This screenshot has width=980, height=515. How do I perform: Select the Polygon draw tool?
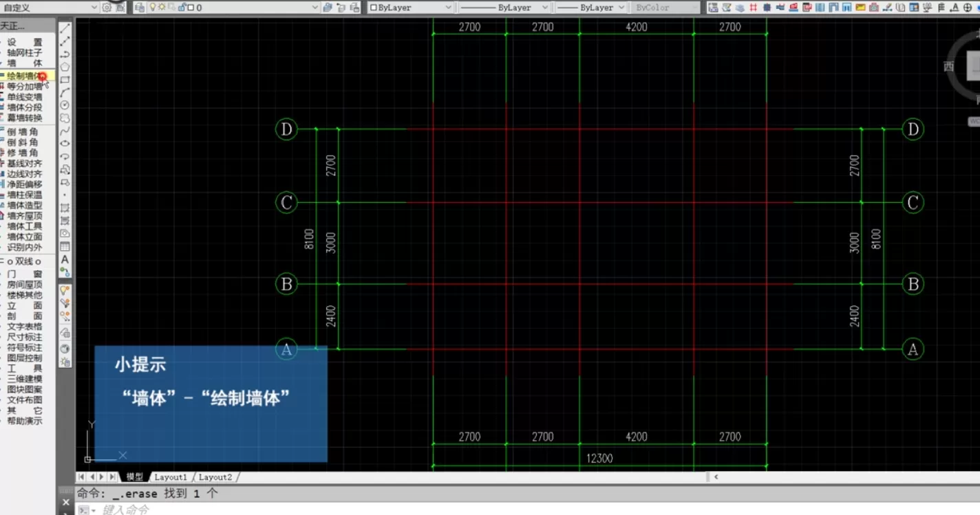[x=65, y=67]
